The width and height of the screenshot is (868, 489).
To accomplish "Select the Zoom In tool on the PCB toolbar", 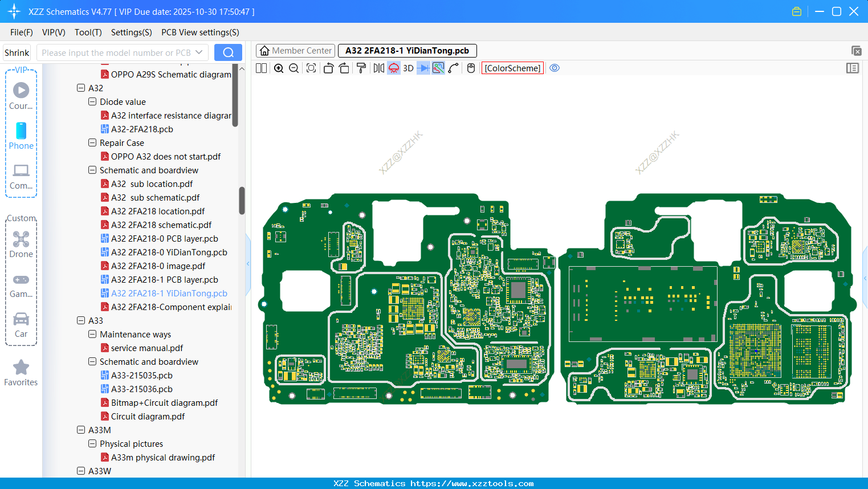I will 279,68.
